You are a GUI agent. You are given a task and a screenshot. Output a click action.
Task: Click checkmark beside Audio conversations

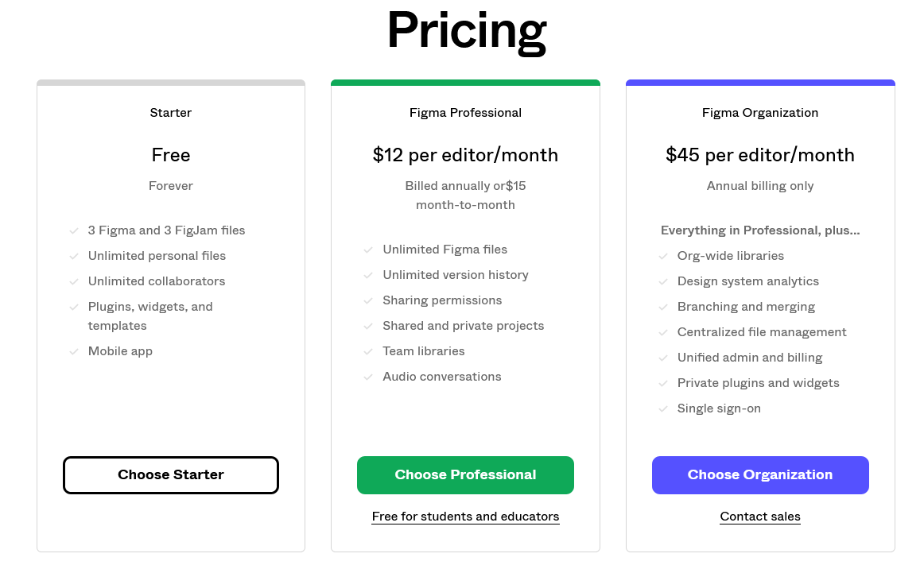point(368,377)
